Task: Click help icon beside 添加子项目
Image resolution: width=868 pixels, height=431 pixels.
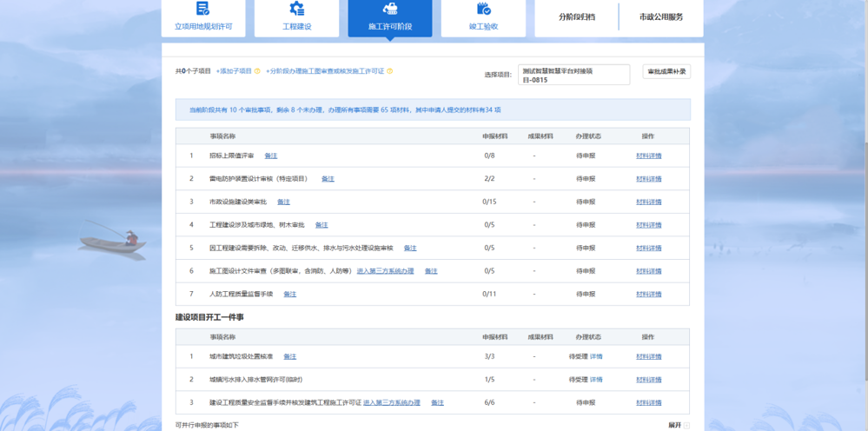Action: coord(256,71)
